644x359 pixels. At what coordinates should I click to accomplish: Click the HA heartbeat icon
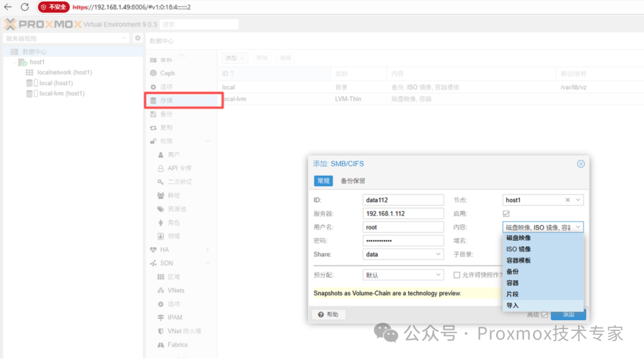click(153, 250)
